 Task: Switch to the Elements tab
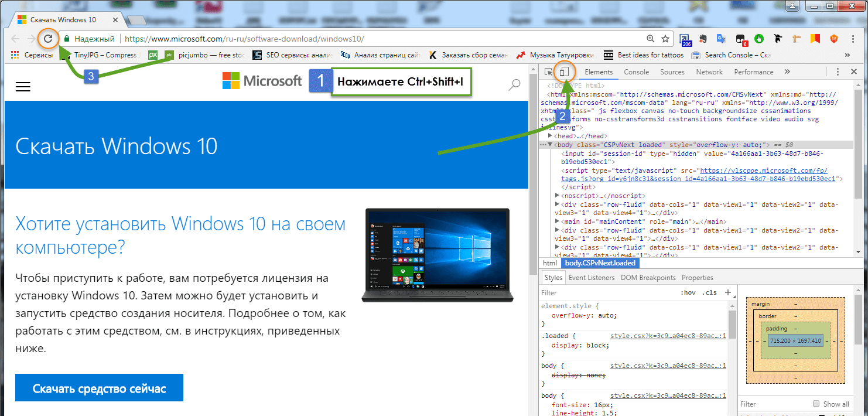[599, 72]
